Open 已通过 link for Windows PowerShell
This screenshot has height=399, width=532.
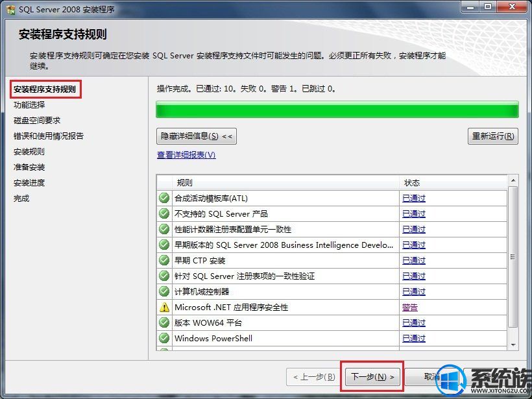pos(413,338)
